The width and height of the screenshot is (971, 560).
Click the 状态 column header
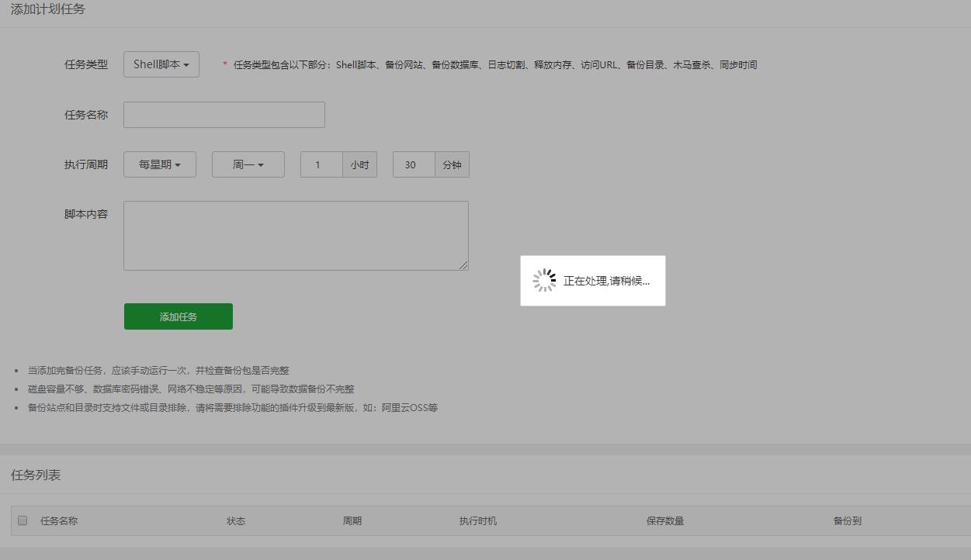click(236, 520)
